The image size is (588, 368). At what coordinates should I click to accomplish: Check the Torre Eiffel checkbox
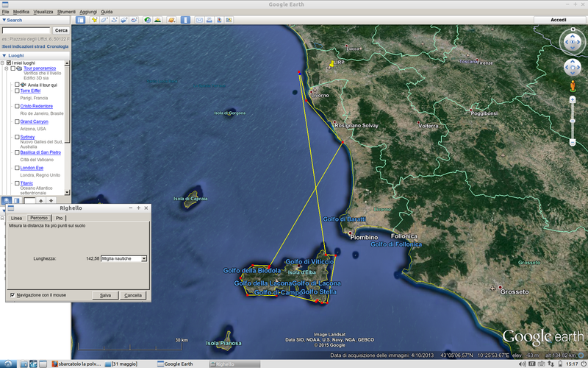click(17, 91)
